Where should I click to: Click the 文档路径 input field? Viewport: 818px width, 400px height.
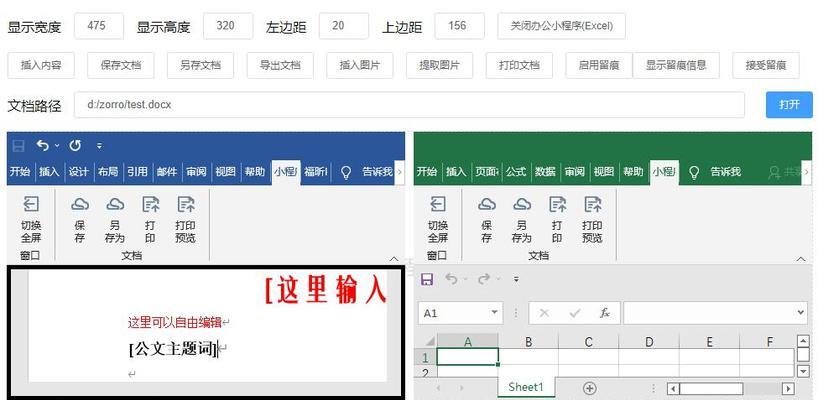[x=410, y=105]
